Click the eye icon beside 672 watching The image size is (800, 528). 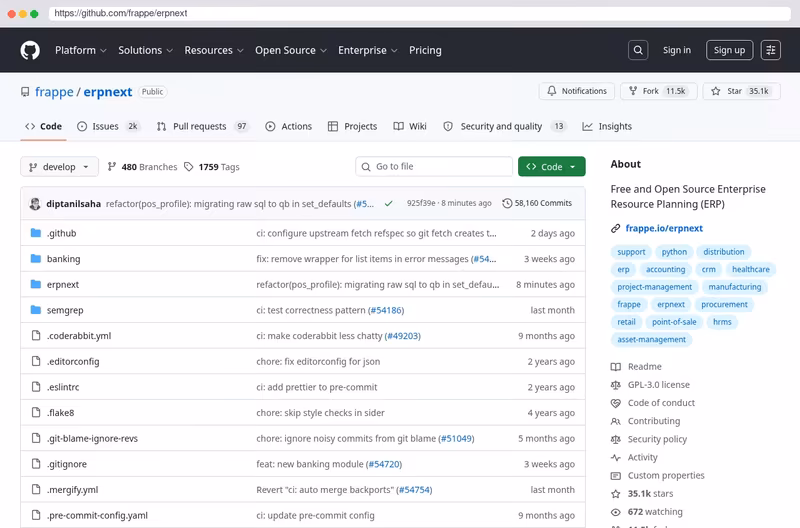[x=616, y=512]
